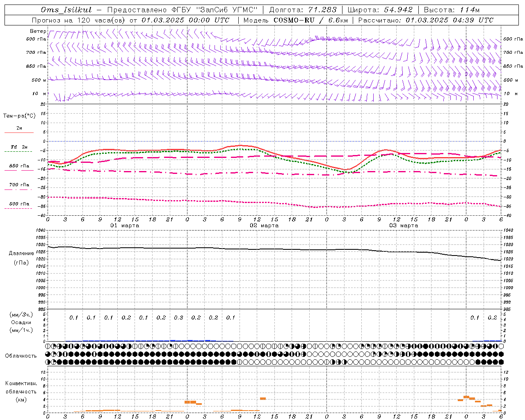525x420 pixels.
Task: Click the Модель COSMO-RU / 6.6км label
Action: pos(295,20)
